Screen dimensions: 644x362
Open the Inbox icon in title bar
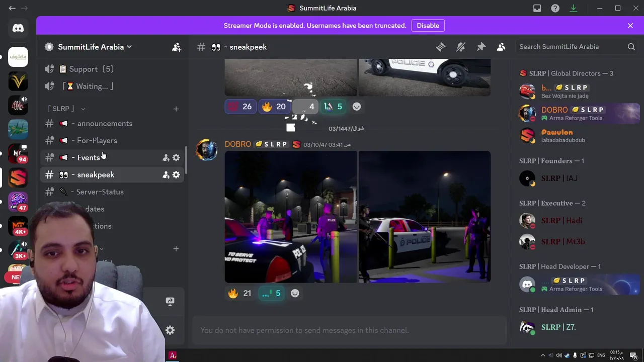[x=537, y=8]
